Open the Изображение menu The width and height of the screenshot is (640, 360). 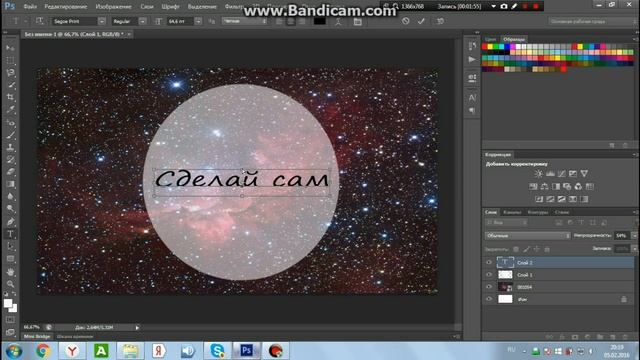(x=113, y=7)
